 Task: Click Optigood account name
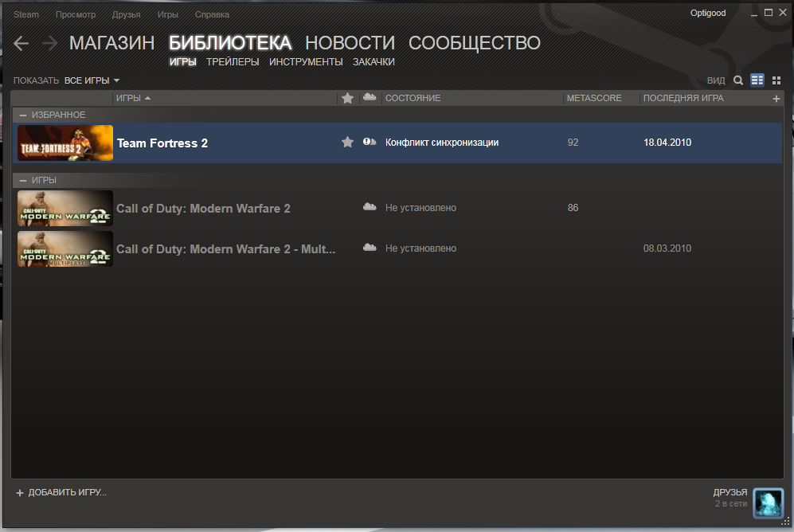tap(708, 14)
